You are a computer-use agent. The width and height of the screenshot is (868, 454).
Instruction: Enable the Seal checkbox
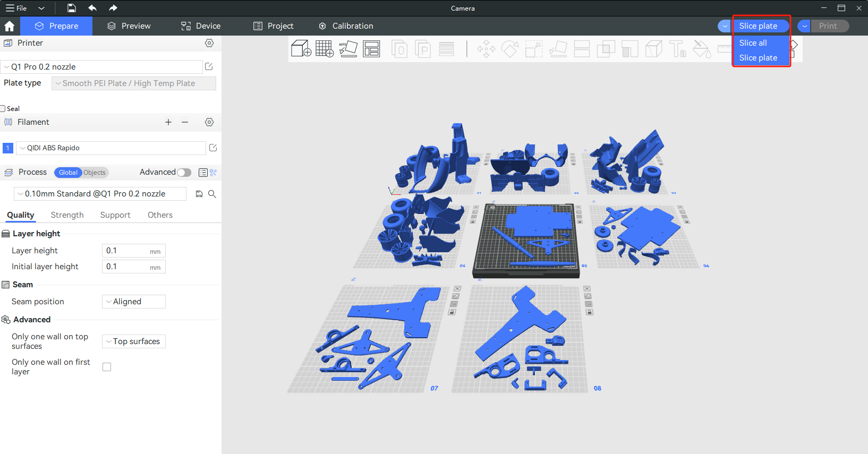3,109
